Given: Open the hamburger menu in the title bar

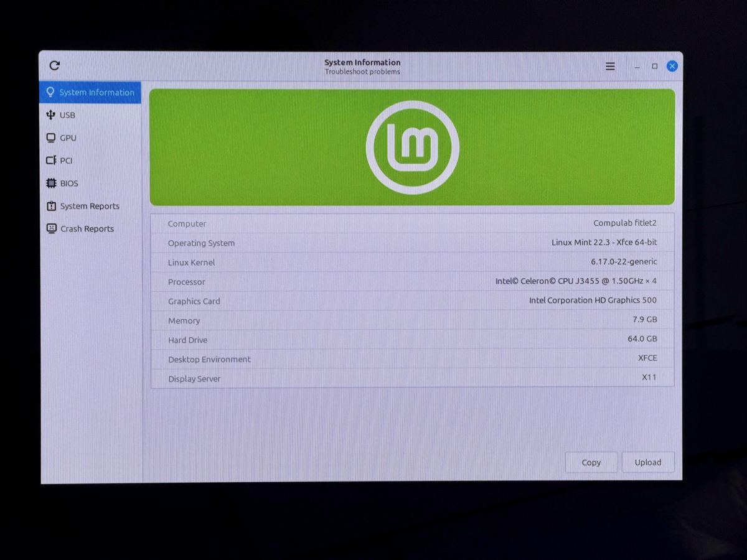Looking at the screenshot, I should [610, 66].
